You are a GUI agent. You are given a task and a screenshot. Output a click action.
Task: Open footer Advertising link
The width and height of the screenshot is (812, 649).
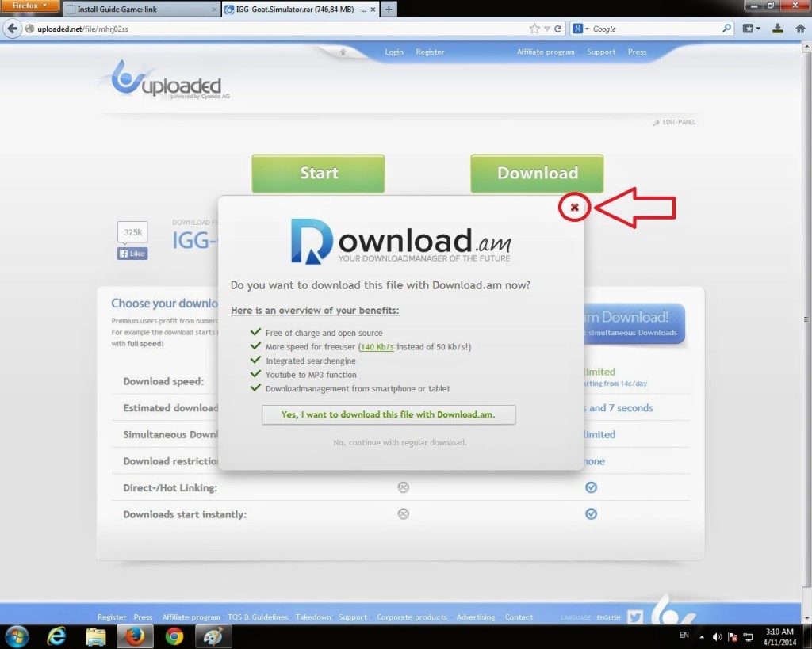tap(476, 617)
